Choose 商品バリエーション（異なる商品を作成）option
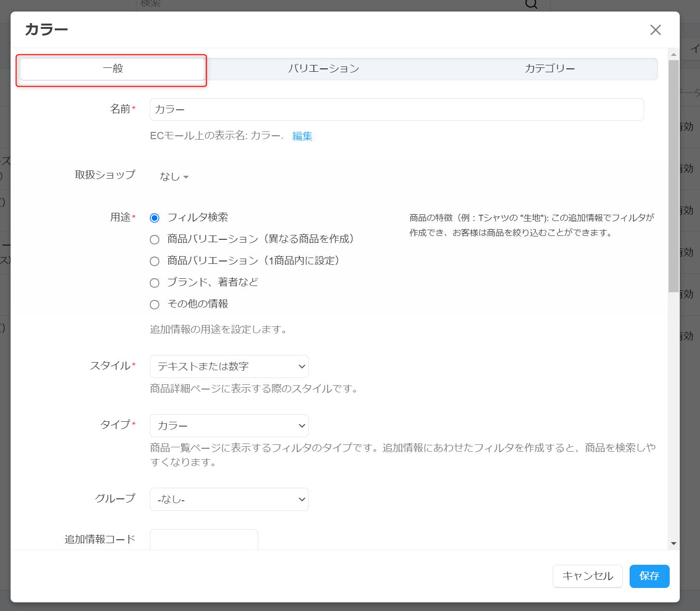Viewport: 700px width, 611px height. [x=155, y=240]
